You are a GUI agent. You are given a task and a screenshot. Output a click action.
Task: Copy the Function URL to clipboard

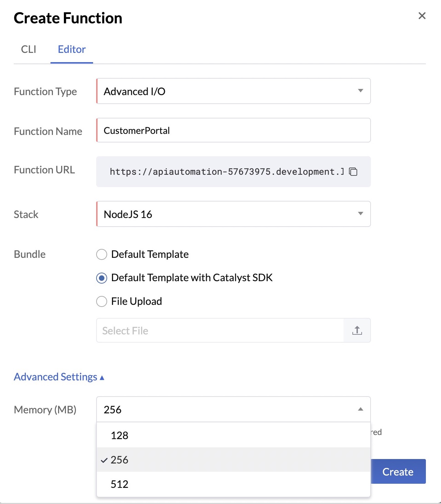point(353,172)
